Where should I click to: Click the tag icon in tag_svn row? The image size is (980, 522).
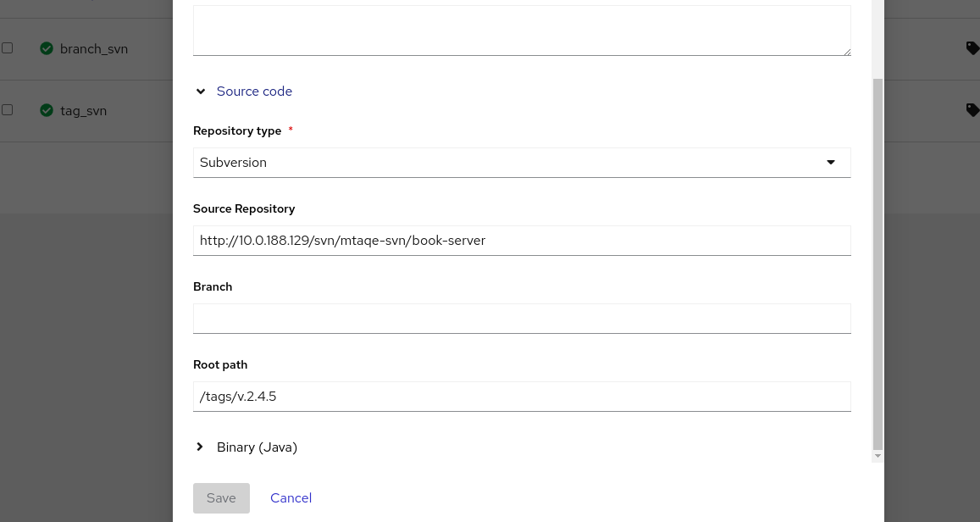tap(972, 110)
